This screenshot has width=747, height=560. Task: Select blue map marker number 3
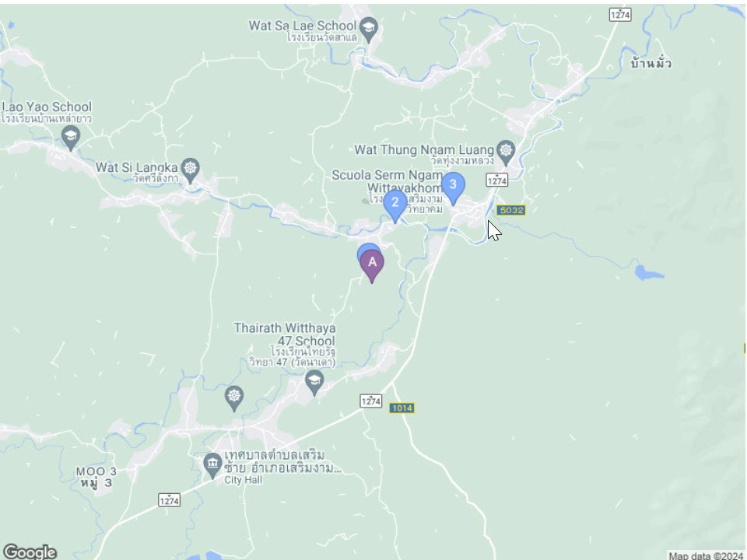453,188
